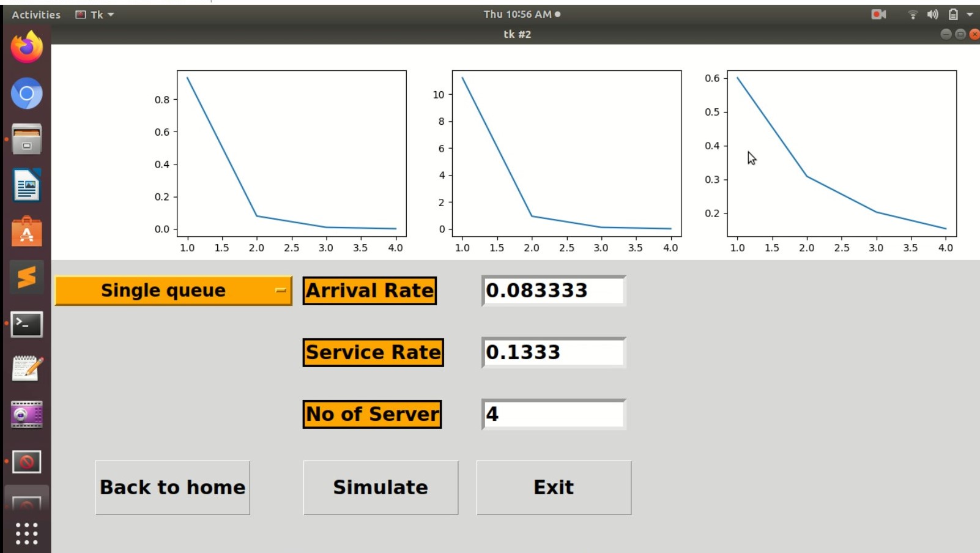The width and height of the screenshot is (980, 553).
Task: Launch Chromium browser from the dock
Action: coord(26,94)
